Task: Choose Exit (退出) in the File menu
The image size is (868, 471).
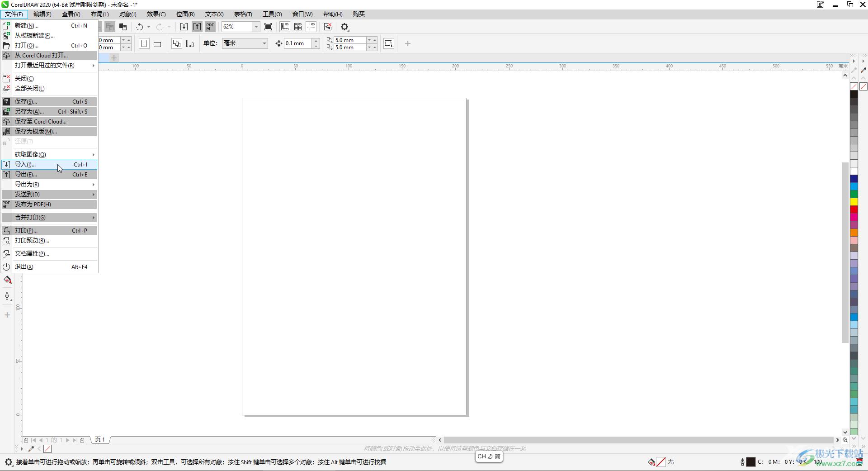Action: pyautogui.click(x=49, y=267)
